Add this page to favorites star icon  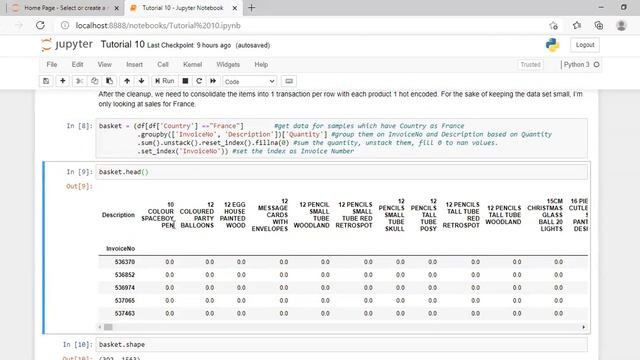pos(553,25)
